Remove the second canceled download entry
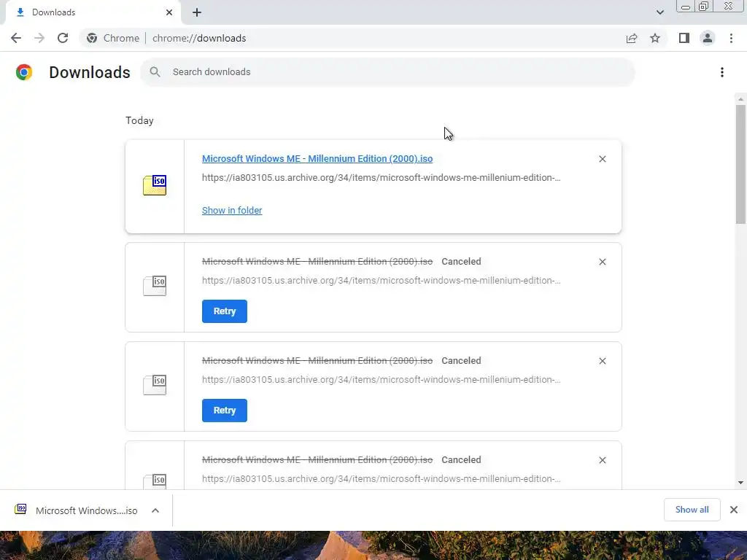The height and width of the screenshot is (560, 747). pos(602,361)
